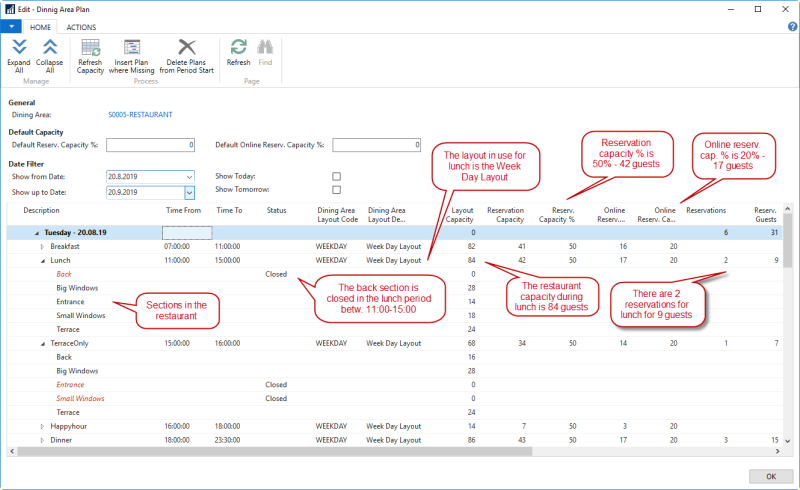Open the help question mark icon

(x=791, y=27)
